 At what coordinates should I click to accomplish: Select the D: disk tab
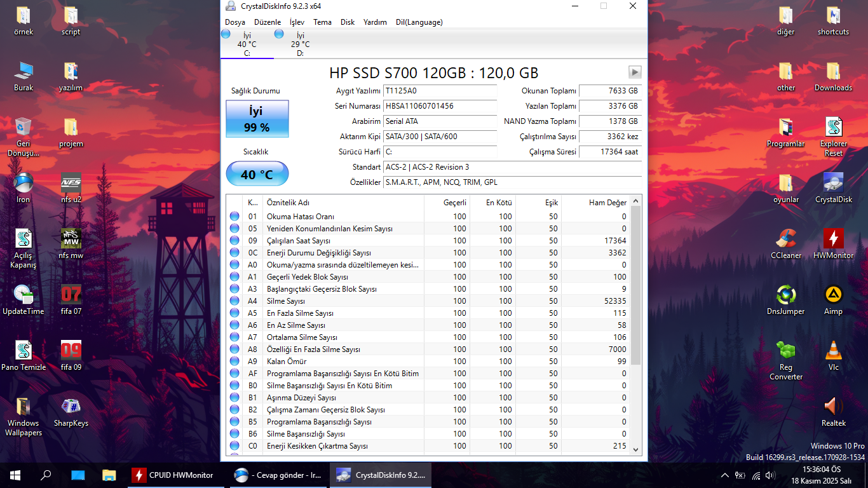301,44
